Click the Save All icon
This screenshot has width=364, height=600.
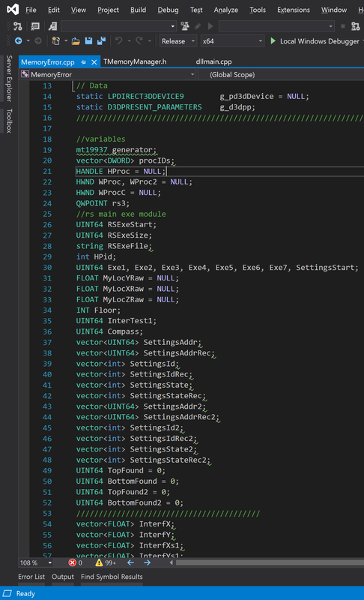(101, 41)
